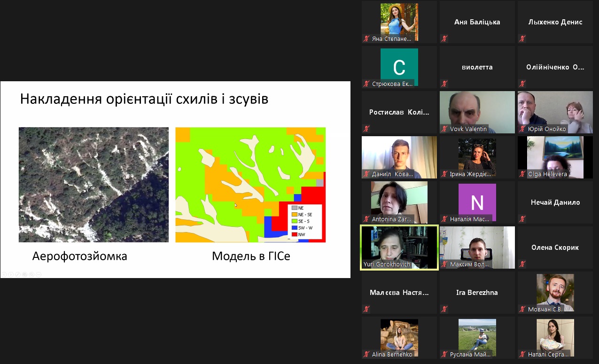Screen dimensions: 599x364
Task: Select the виолетта participant tile
Action: coord(477,67)
